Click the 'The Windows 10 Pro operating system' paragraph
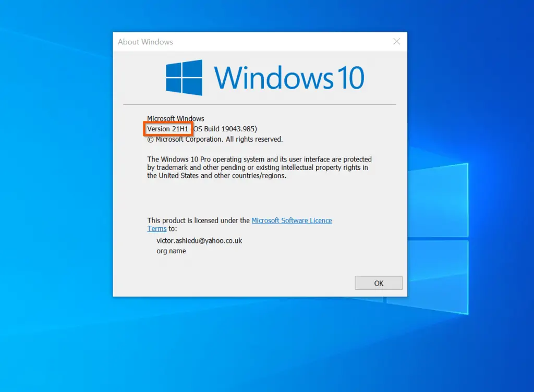Screen dimensions: 534x392 (x=259, y=167)
